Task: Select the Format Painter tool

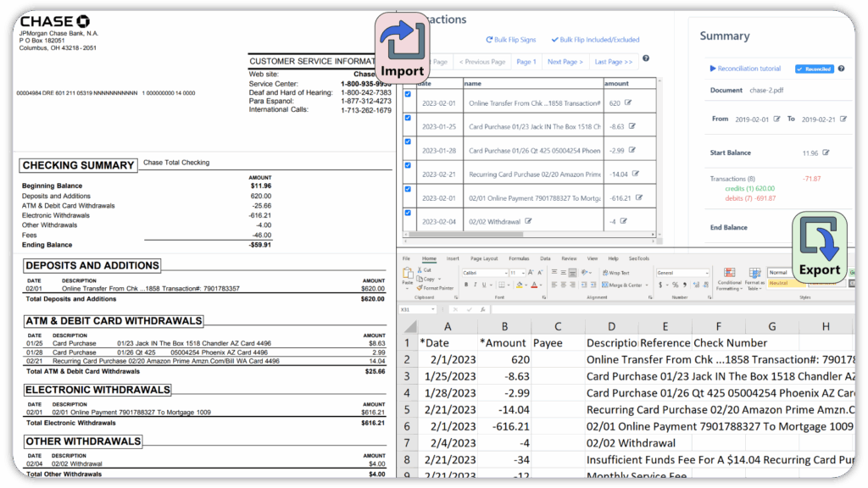Action: 435,288
